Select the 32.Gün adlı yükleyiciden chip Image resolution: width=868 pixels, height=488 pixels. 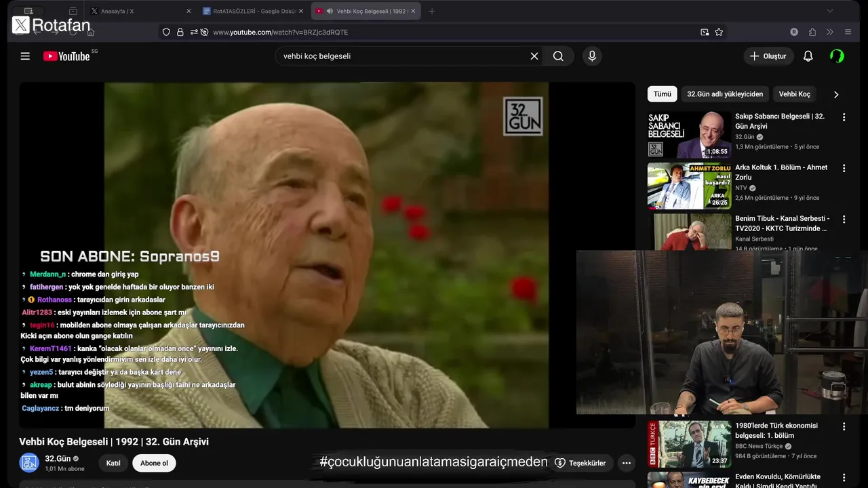coord(725,94)
